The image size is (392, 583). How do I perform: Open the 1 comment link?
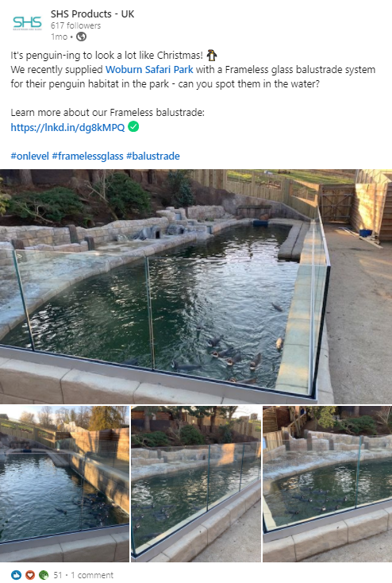92,575
